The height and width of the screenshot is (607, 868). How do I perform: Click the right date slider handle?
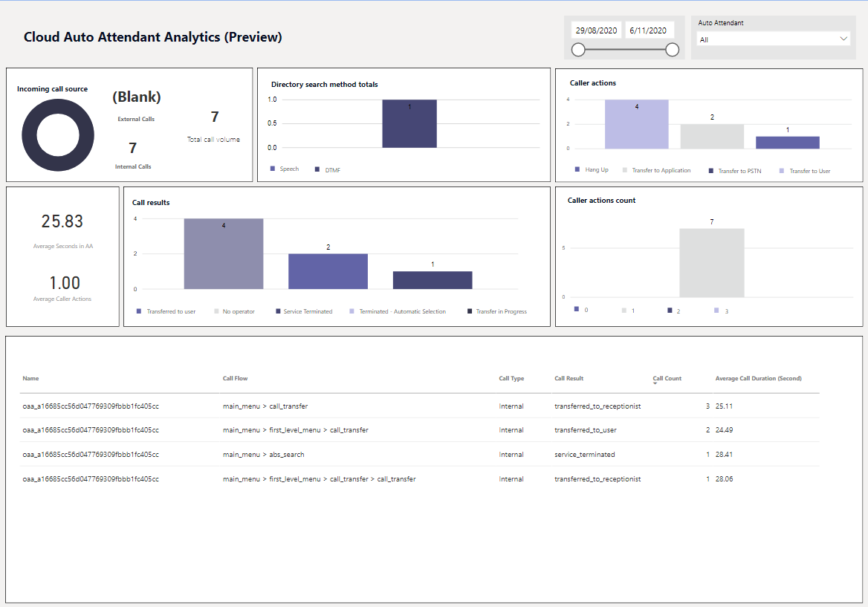click(672, 50)
